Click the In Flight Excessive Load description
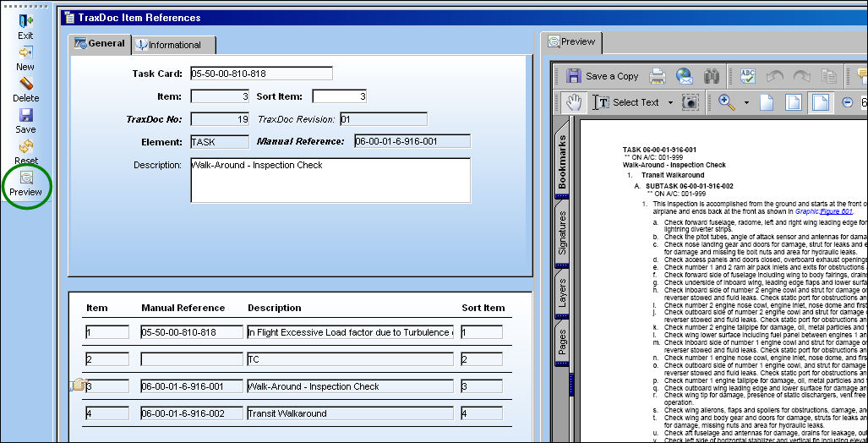 tap(350, 332)
